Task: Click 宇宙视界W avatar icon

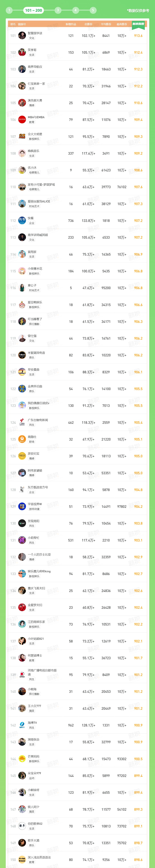Action: (22, 507)
